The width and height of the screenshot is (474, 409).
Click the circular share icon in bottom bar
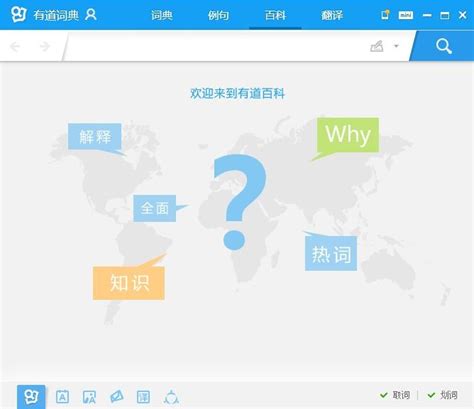(x=171, y=397)
